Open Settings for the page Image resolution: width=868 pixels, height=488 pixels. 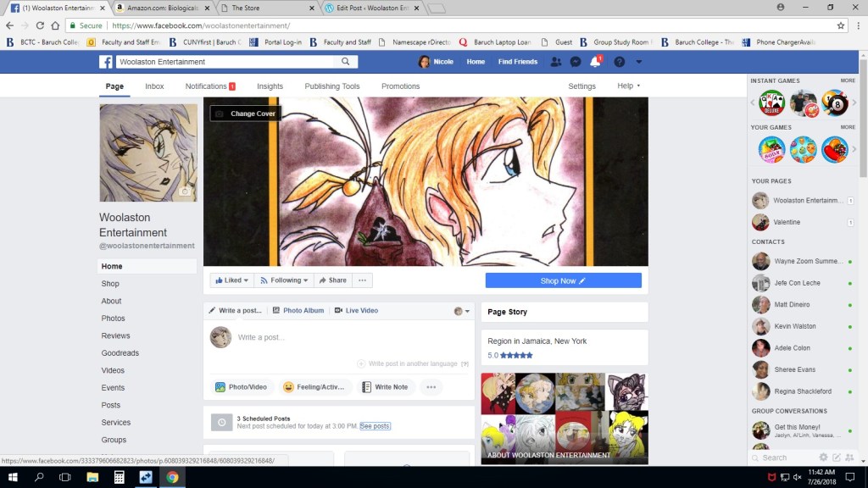581,86
